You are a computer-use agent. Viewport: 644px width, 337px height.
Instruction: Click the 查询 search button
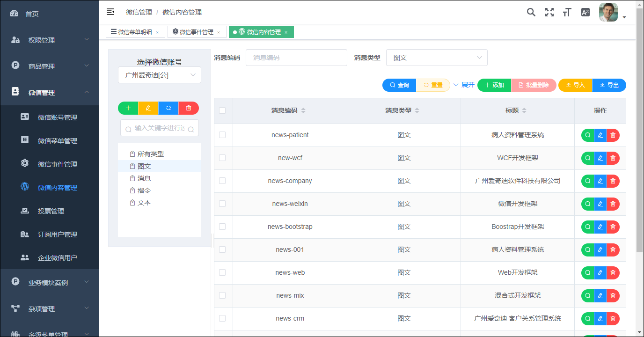(x=399, y=85)
